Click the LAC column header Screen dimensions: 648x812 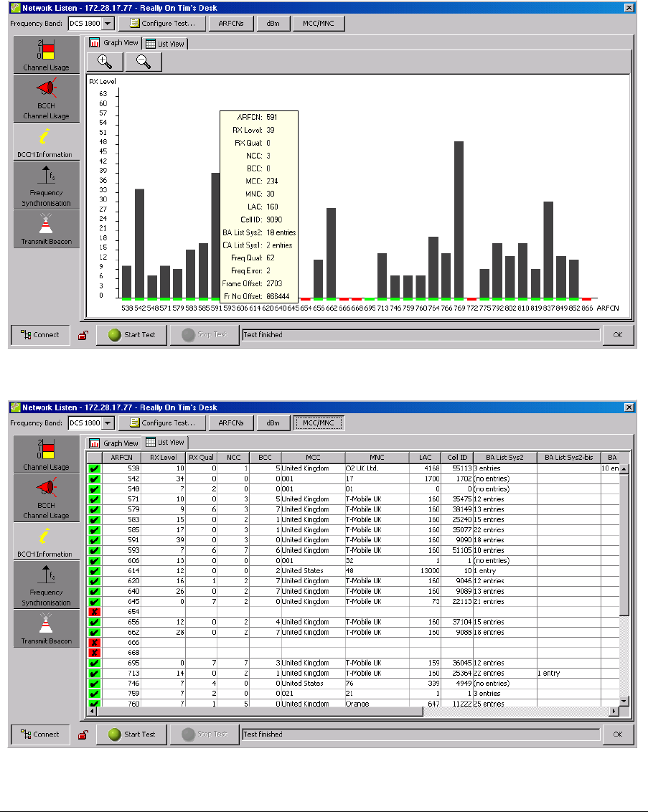click(425, 457)
